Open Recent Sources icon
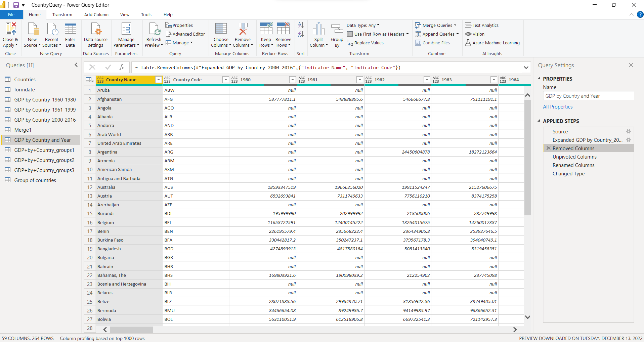The image size is (644, 342). coord(52,29)
